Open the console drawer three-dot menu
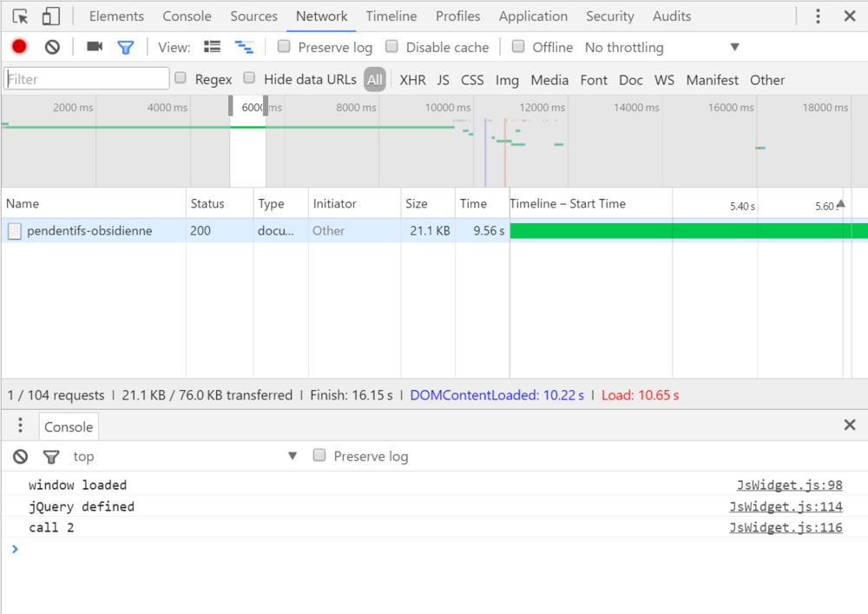 (21, 426)
